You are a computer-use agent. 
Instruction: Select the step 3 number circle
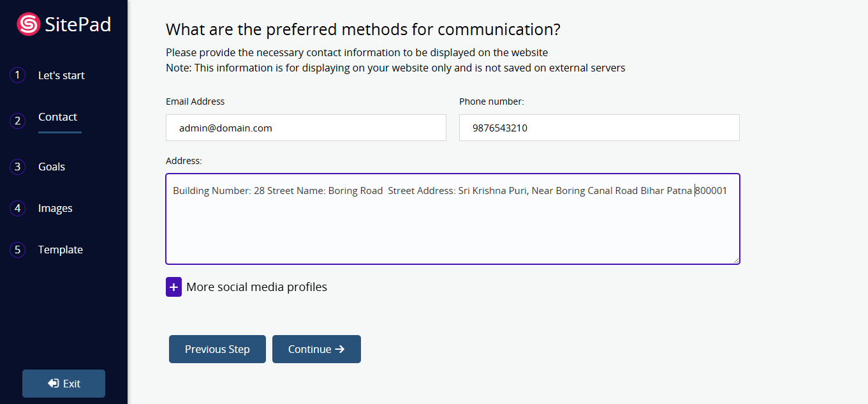[x=17, y=167]
